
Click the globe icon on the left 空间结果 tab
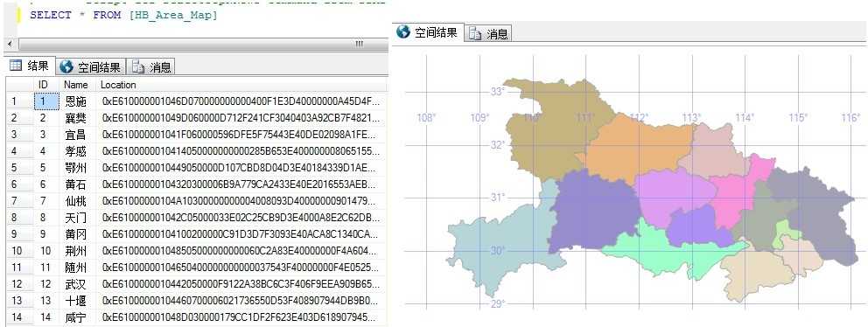(x=66, y=67)
